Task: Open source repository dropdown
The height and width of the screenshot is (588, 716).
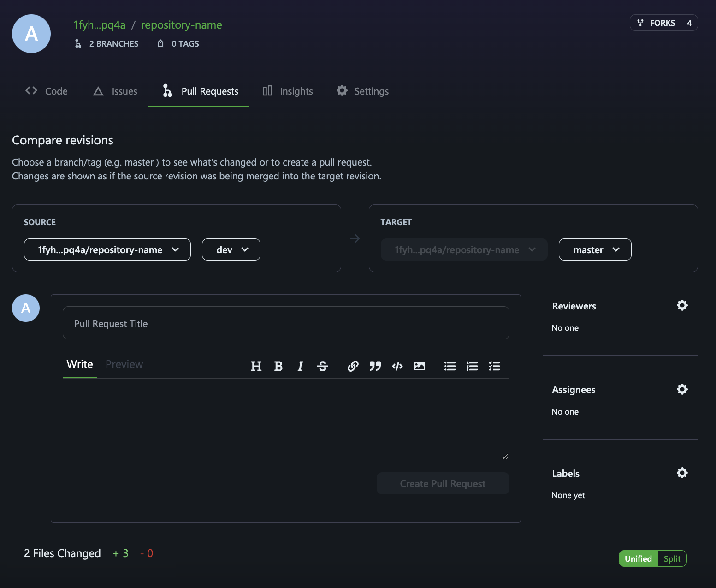Action: [x=107, y=249]
